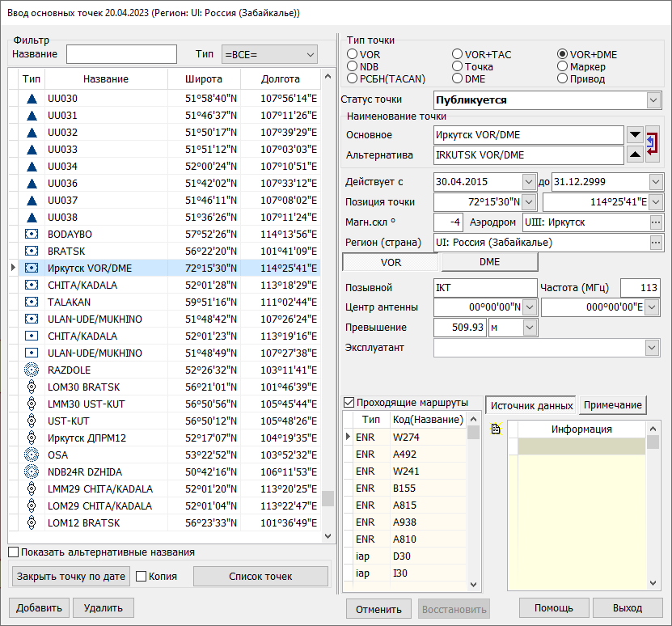672x626 pixels.
Task: Toggle Проходящие маршруты checkbox
Action: [x=349, y=403]
